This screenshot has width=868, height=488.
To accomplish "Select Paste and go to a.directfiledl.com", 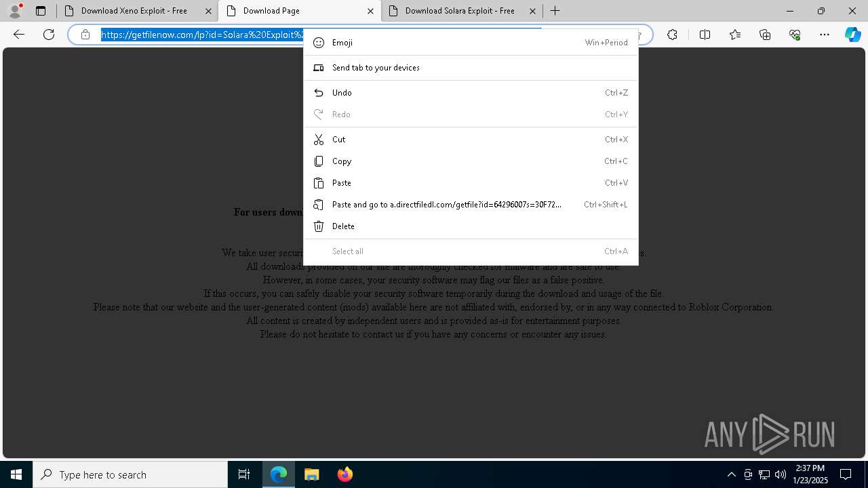I will [x=471, y=205].
